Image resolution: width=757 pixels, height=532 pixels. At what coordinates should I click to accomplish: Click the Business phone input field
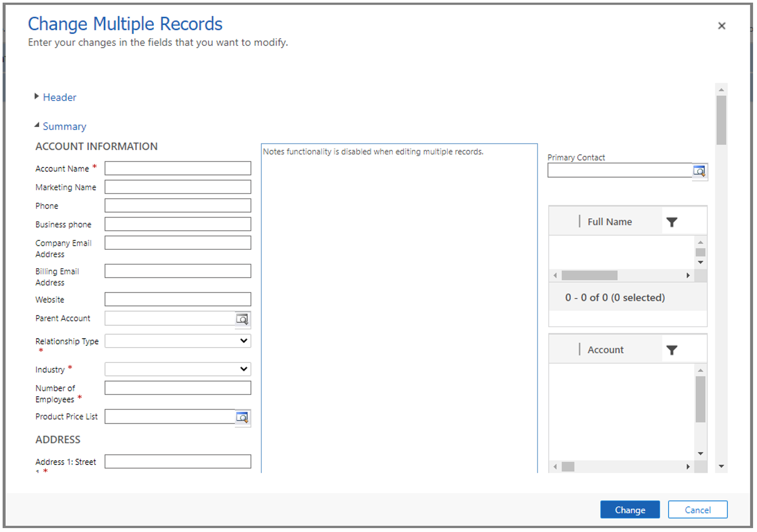[x=178, y=224]
